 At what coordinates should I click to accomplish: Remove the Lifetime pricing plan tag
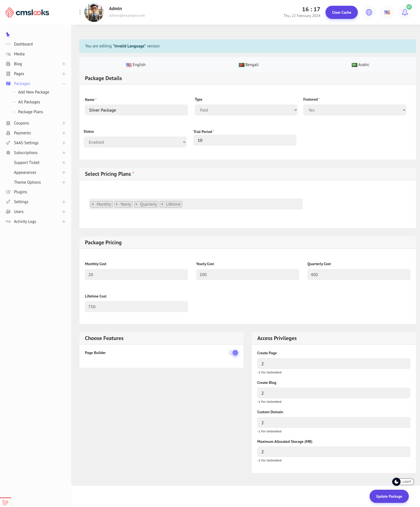click(x=162, y=204)
